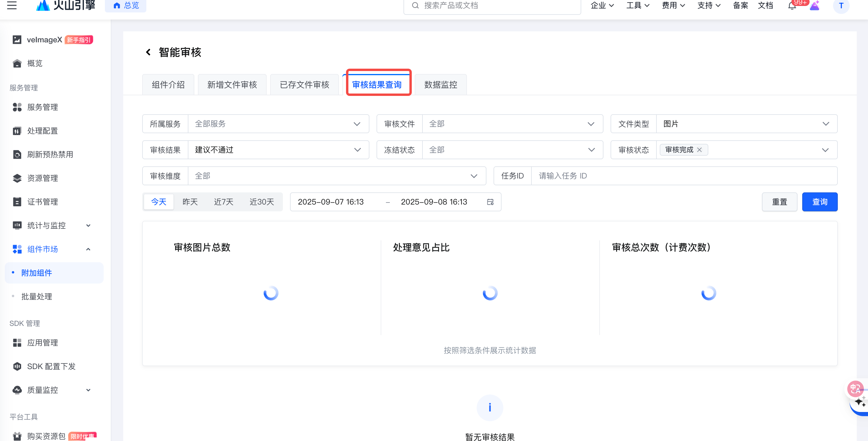
Task: Click the 任务ID input field
Action: pyautogui.click(x=684, y=176)
